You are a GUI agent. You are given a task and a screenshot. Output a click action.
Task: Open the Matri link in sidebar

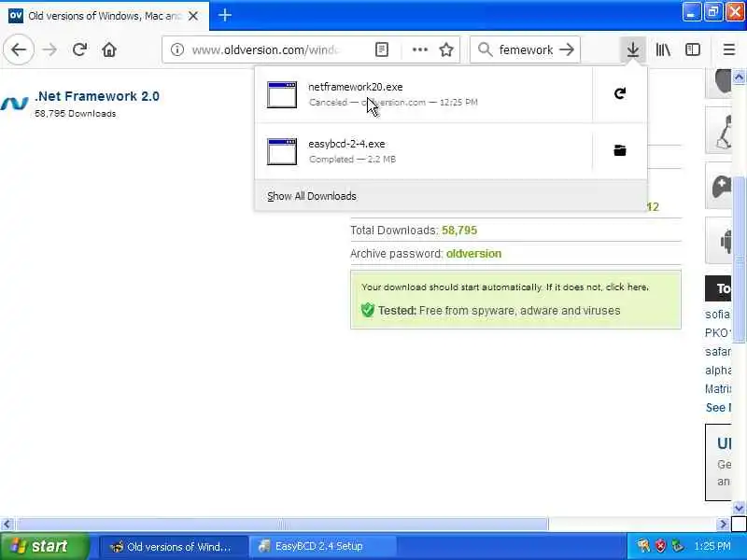[718, 389]
